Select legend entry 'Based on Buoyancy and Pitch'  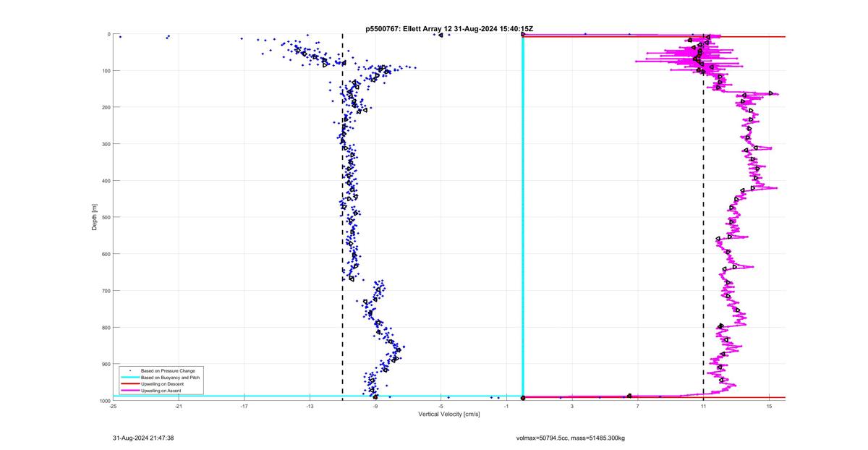tap(169, 377)
